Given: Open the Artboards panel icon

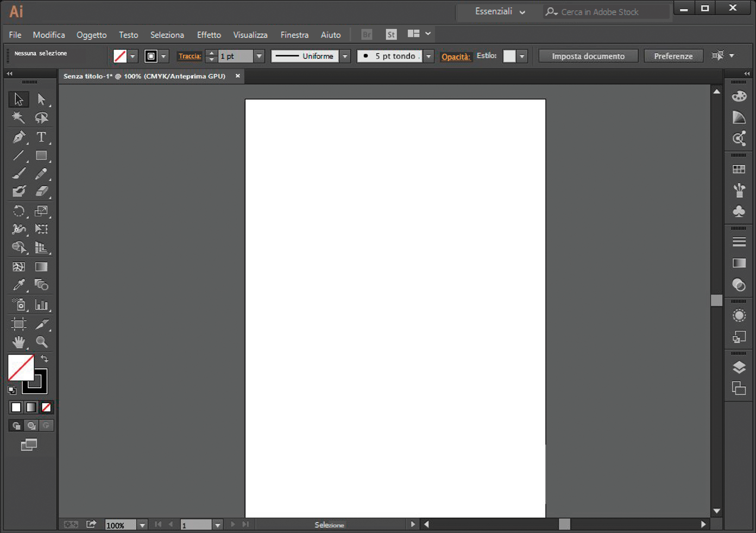Looking at the screenshot, I should point(739,388).
